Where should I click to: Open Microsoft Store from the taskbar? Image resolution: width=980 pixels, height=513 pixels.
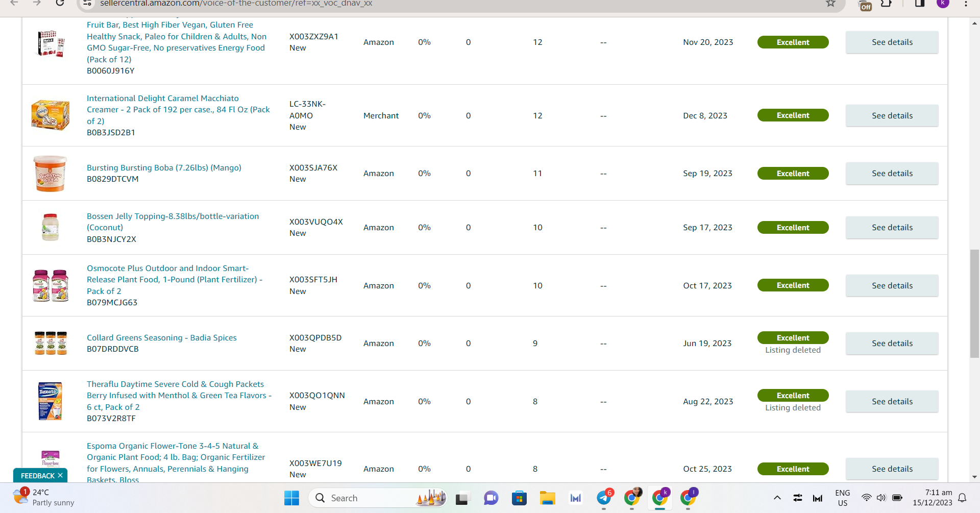(x=519, y=498)
